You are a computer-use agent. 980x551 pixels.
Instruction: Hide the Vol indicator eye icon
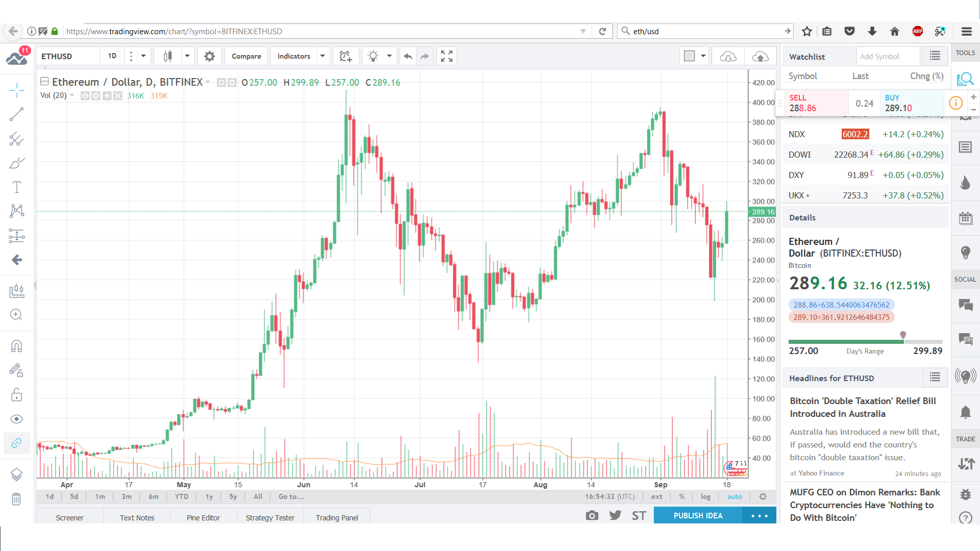pyautogui.click(x=85, y=96)
